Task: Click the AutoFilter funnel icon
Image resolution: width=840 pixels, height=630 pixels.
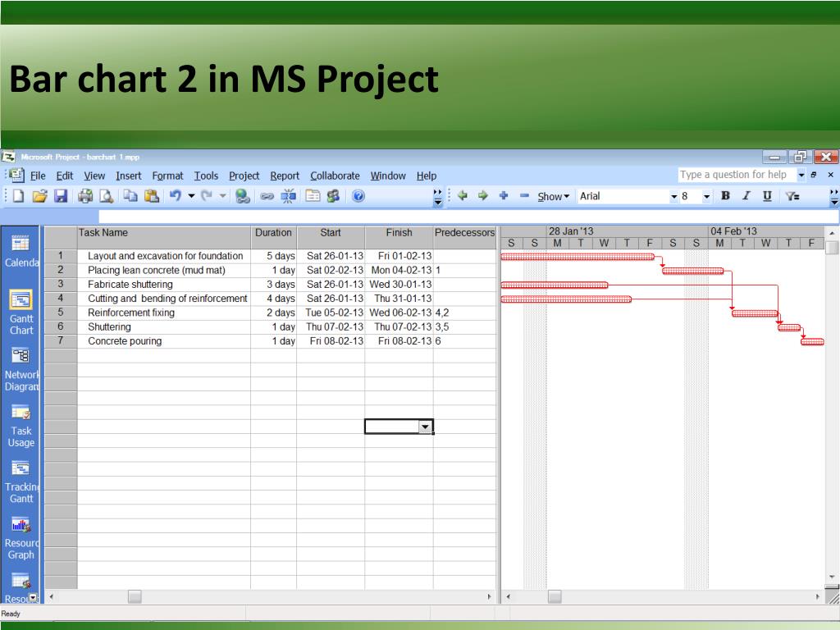Action: [x=792, y=196]
